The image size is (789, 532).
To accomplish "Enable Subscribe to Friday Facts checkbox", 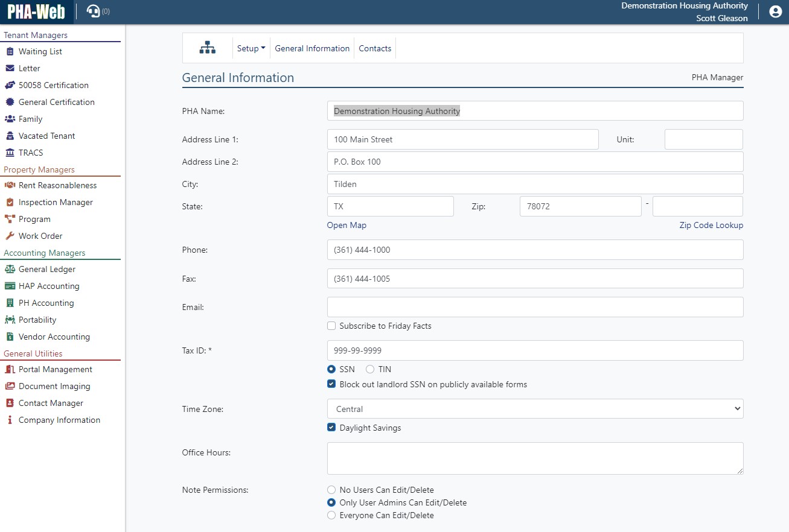I will pyautogui.click(x=331, y=326).
